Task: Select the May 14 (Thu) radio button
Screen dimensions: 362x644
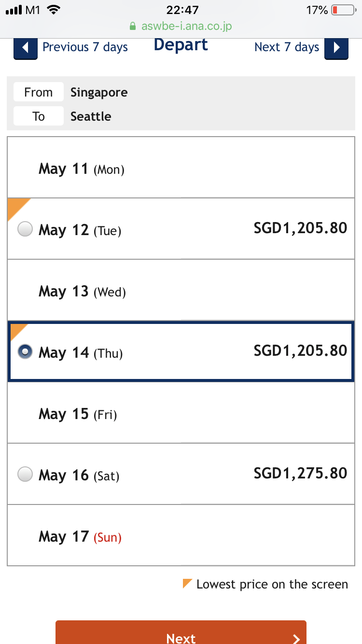Action: (25, 352)
